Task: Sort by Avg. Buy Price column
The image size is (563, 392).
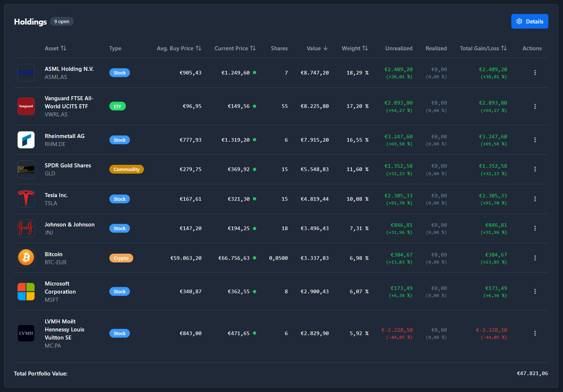Action: (179, 48)
